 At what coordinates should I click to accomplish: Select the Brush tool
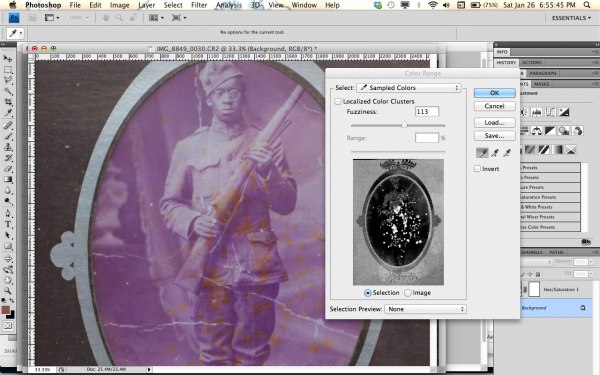(8, 136)
